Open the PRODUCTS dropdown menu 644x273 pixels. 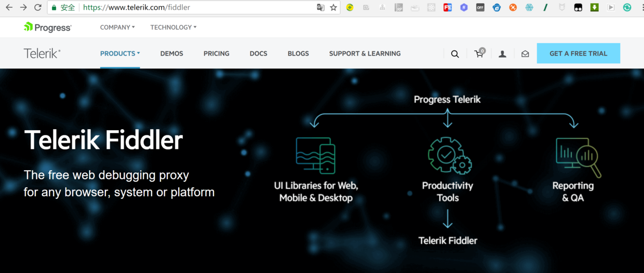coord(120,53)
